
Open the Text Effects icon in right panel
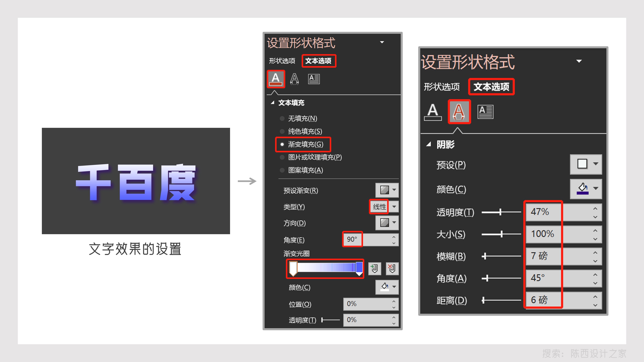pos(460,112)
